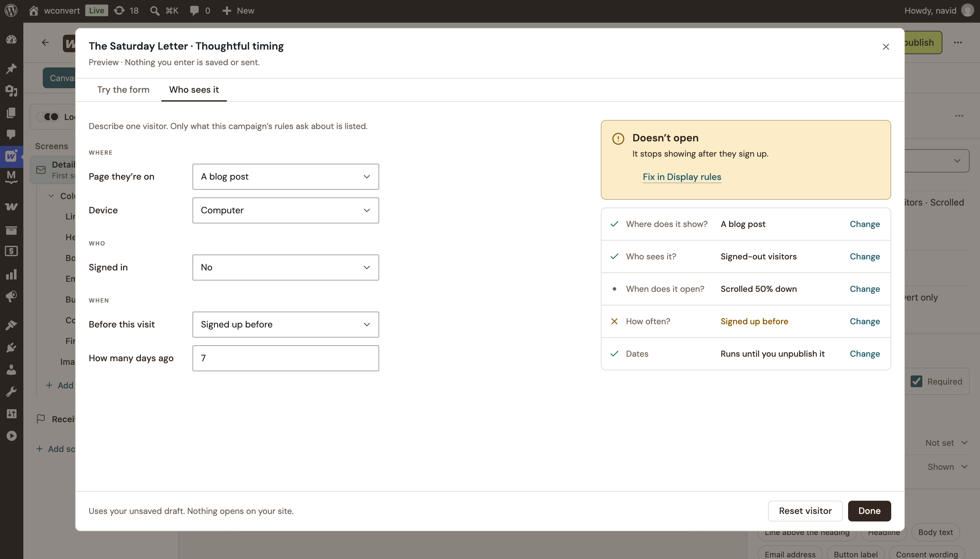This screenshot has width=980, height=559.
Task: Open search command palette ⌘K
Action: tap(164, 10)
